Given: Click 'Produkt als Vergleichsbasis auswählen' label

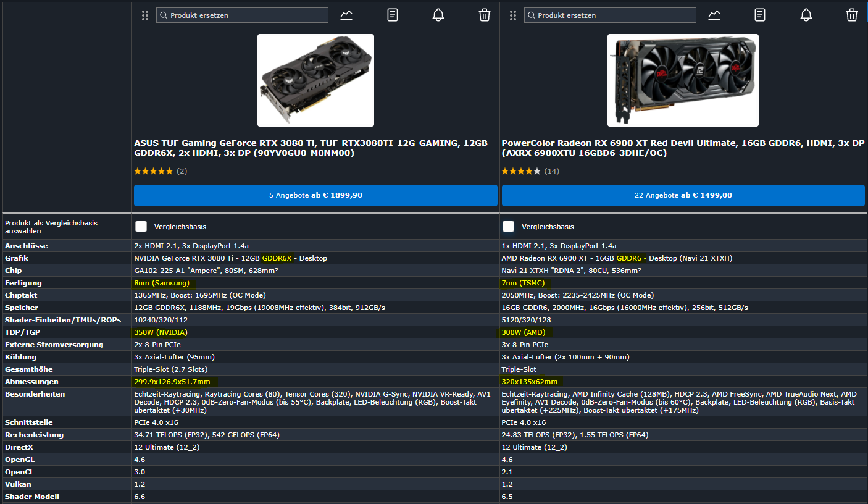Looking at the screenshot, I should [51, 227].
